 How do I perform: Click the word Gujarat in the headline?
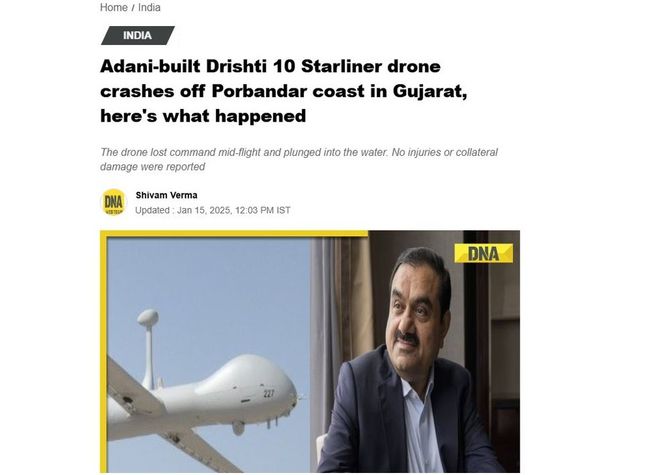(x=430, y=91)
